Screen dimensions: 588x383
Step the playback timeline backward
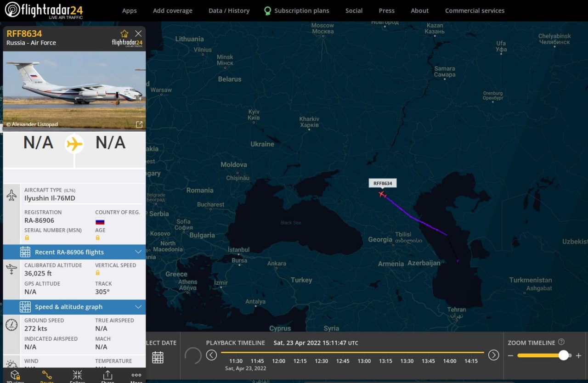pyautogui.click(x=211, y=355)
